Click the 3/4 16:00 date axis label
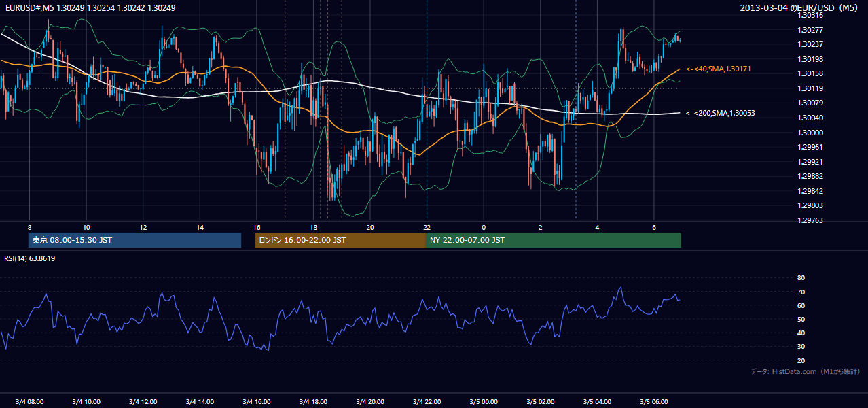 tap(257, 401)
